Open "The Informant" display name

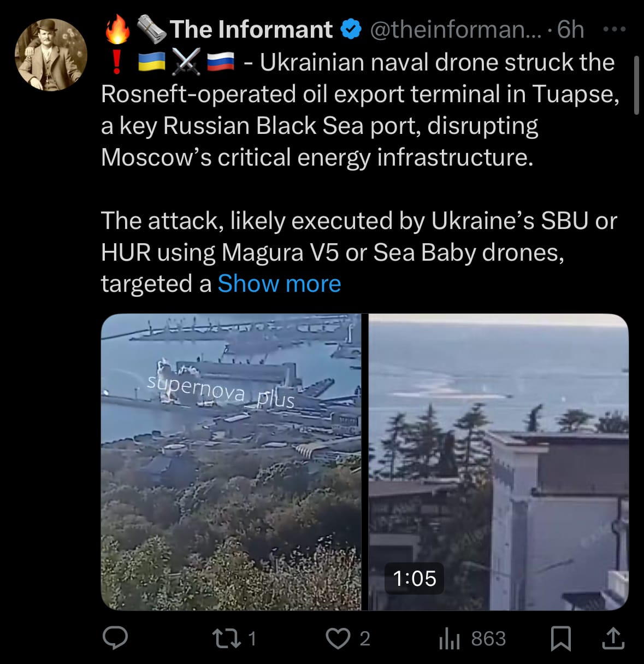point(251,30)
